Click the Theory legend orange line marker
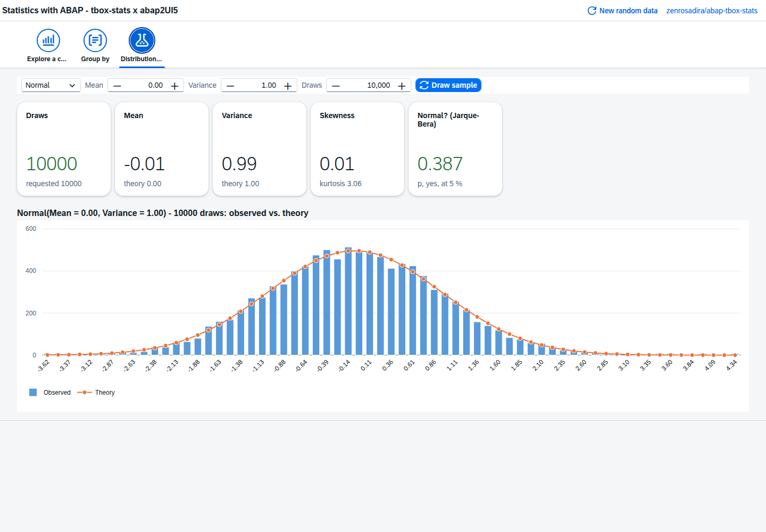The height and width of the screenshot is (532, 766). (x=85, y=393)
